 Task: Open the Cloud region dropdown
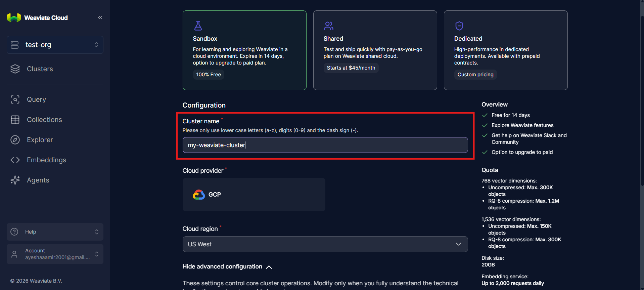click(325, 244)
